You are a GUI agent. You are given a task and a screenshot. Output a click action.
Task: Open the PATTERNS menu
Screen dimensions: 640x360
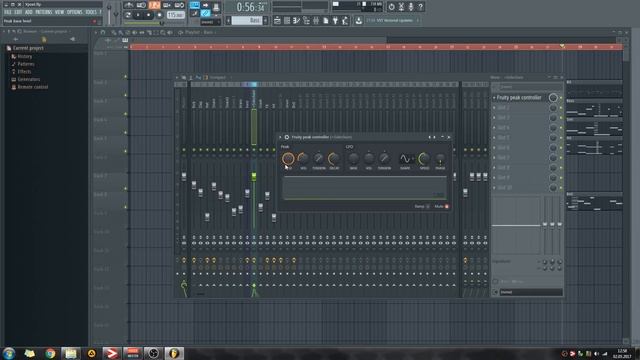tap(44, 13)
